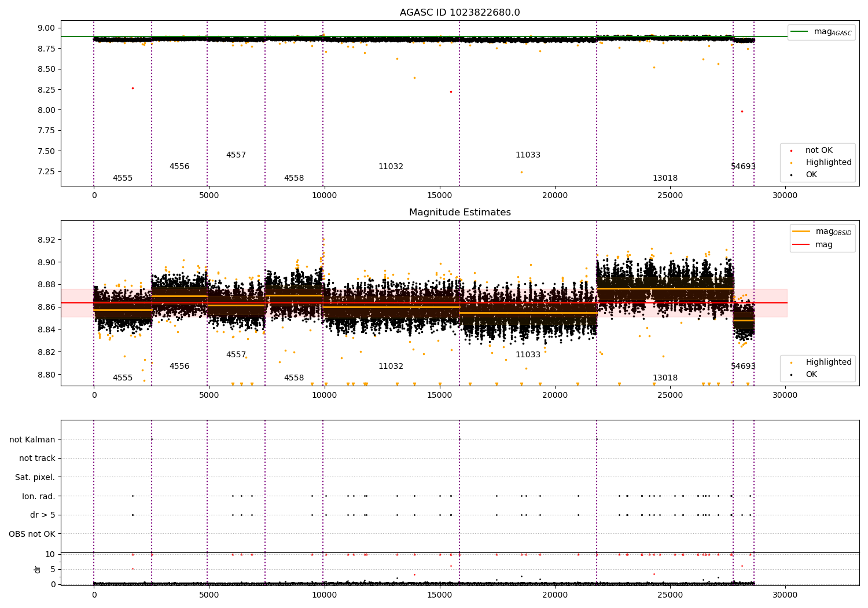This screenshot has width=868, height=608.
Task: Click OBSID label 11032 in the top plot
Action: click(391, 167)
